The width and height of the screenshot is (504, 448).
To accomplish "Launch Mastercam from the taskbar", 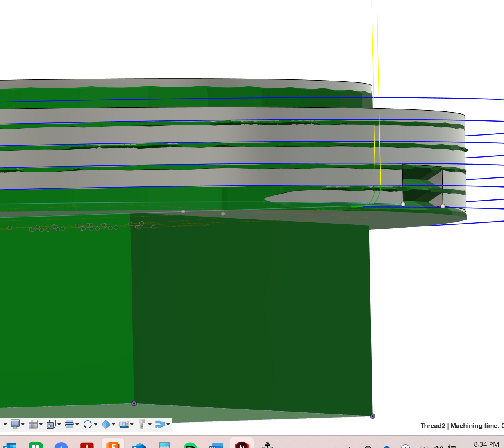I will 242,446.
